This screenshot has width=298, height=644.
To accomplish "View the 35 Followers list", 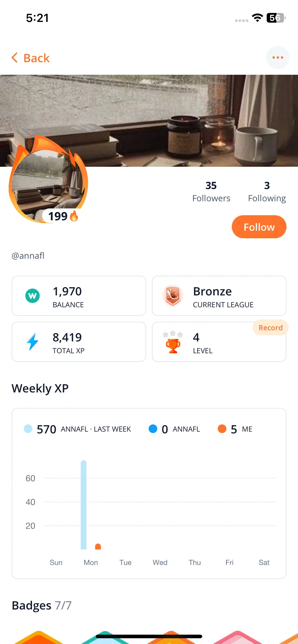I will (211, 192).
